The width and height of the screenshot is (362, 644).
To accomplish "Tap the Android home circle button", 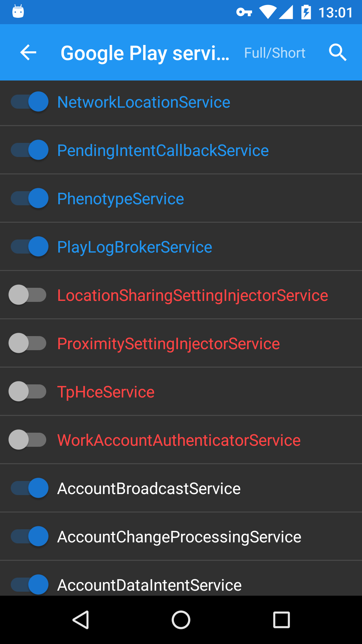I will pyautogui.click(x=181, y=620).
